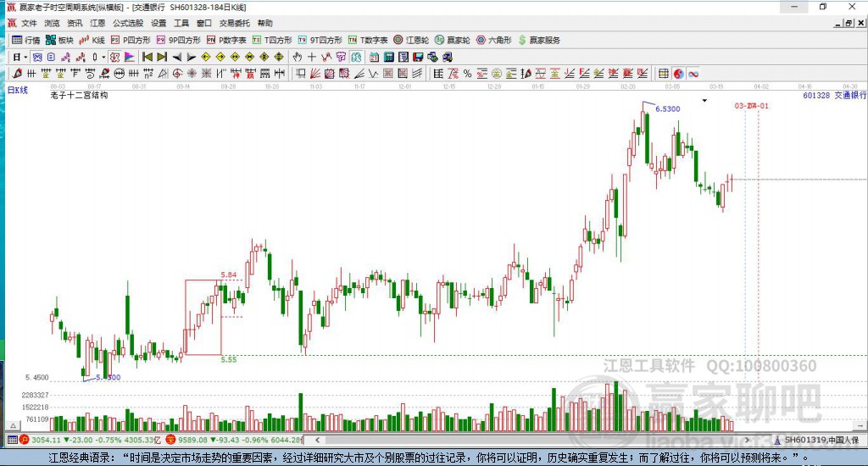Click the 3054.11 index status text
Viewport: 868px width, 466px height.
coord(46,440)
